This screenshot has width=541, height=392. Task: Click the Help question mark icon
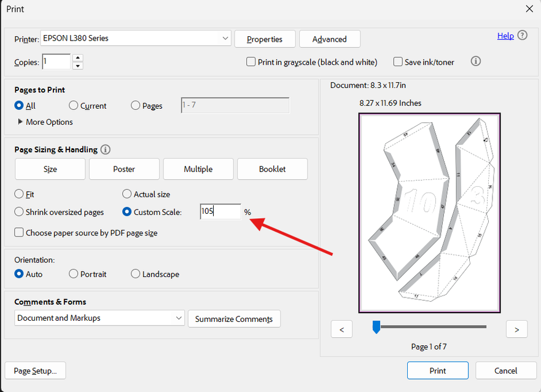point(523,35)
